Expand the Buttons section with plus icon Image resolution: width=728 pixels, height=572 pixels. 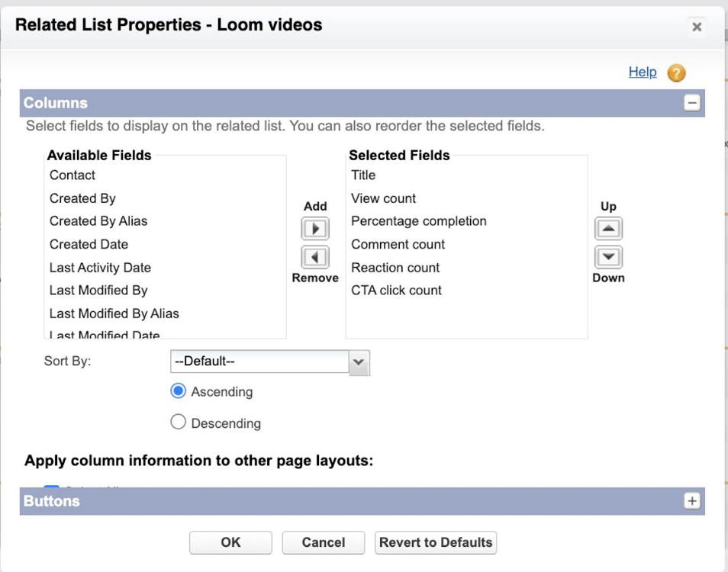click(692, 501)
